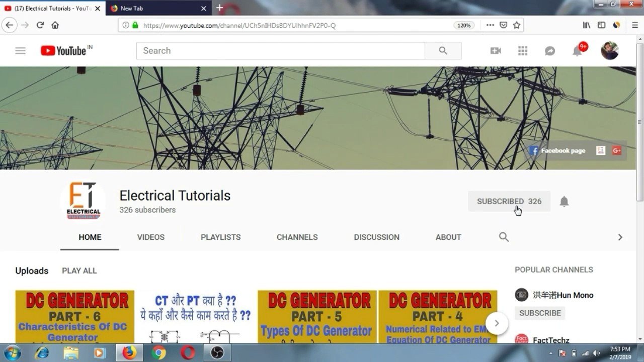Click the site security padlock icon

135,25
